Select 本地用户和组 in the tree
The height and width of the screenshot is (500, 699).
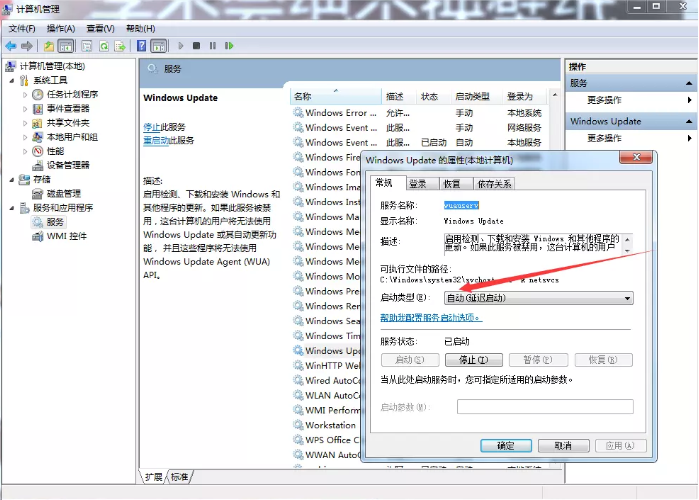(72, 137)
